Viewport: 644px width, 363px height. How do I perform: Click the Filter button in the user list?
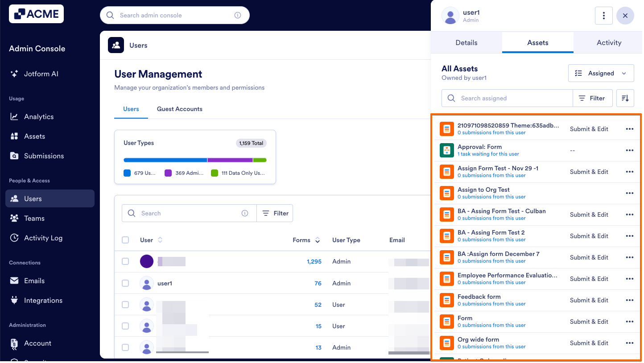click(275, 213)
